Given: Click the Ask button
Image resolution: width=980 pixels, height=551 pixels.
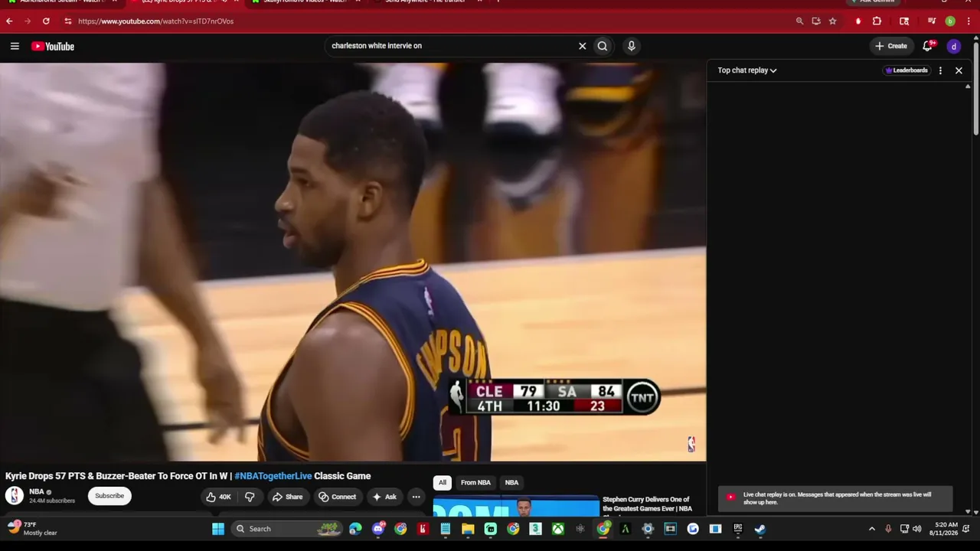Looking at the screenshot, I should (384, 497).
